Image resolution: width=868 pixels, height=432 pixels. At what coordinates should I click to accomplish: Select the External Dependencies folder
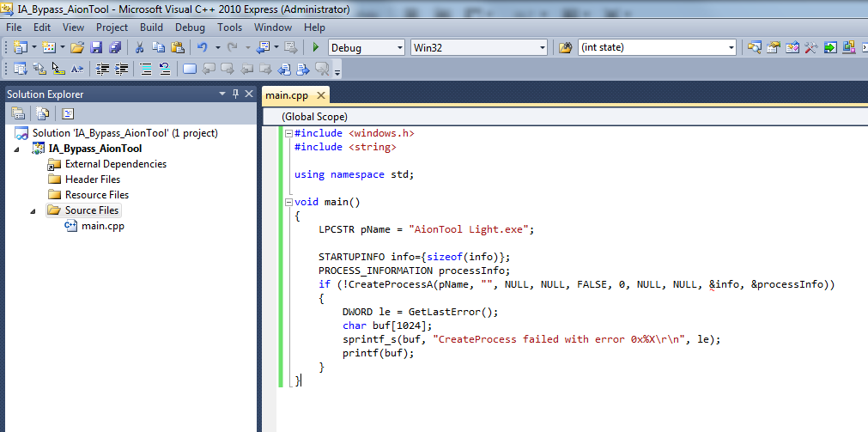116,164
